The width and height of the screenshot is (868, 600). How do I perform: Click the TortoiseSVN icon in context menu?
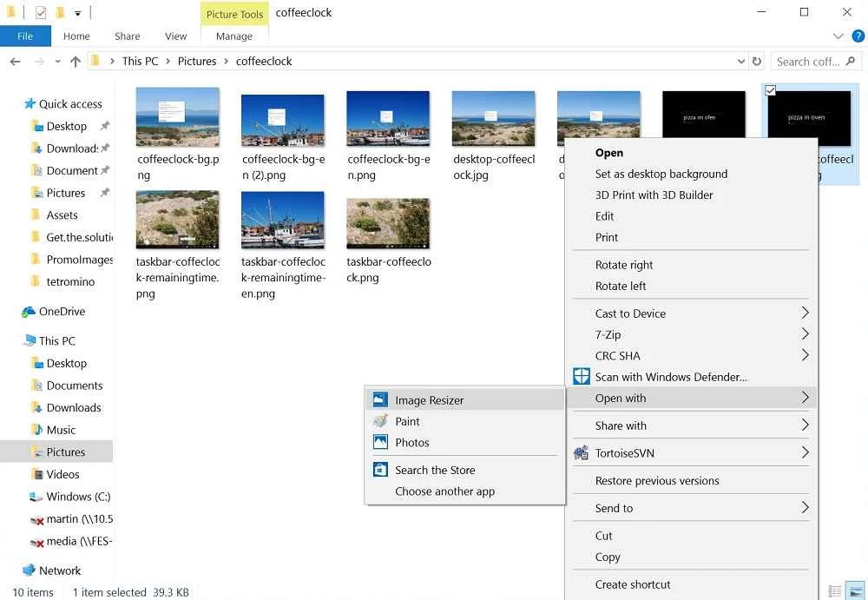click(582, 452)
